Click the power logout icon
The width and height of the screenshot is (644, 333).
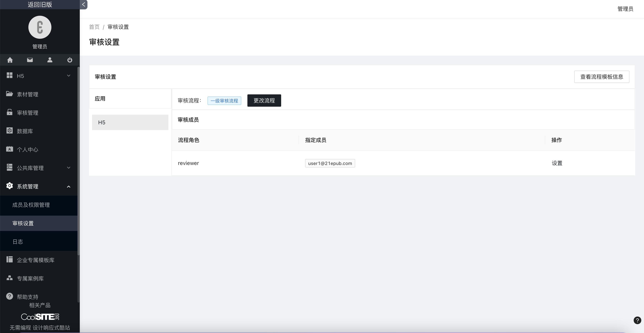point(70,60)
